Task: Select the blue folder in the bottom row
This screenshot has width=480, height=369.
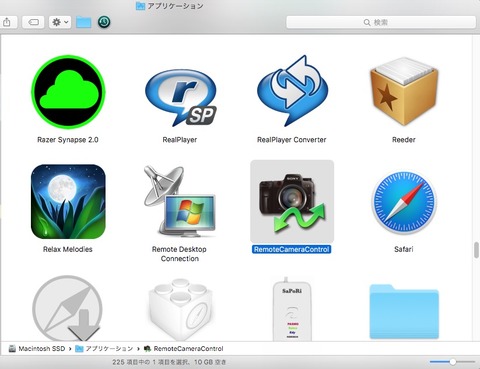Action: [404, 312]
